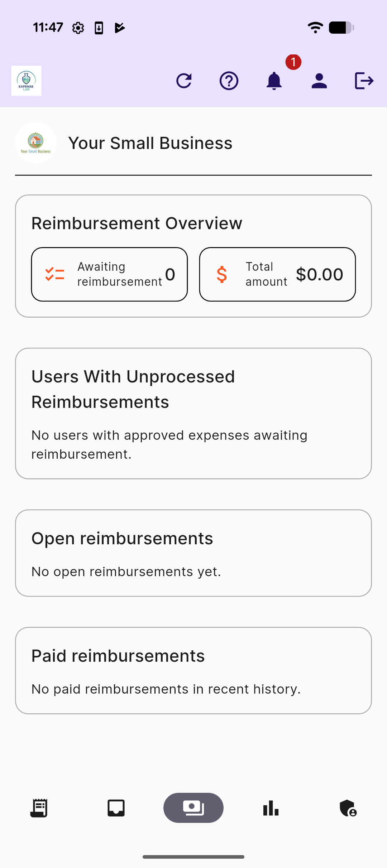The width and height of the screenshot is (387, 868).
Task: Open the expenses receipt tab
Action: [39, 808]
